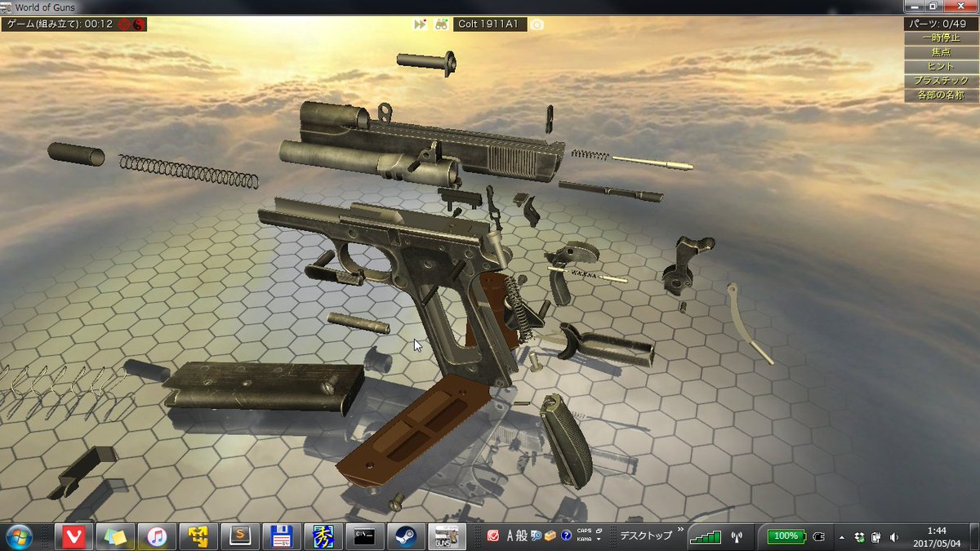Take a screenshot with the camera icon
Viewport: 980px width, 551px height.
537,24
